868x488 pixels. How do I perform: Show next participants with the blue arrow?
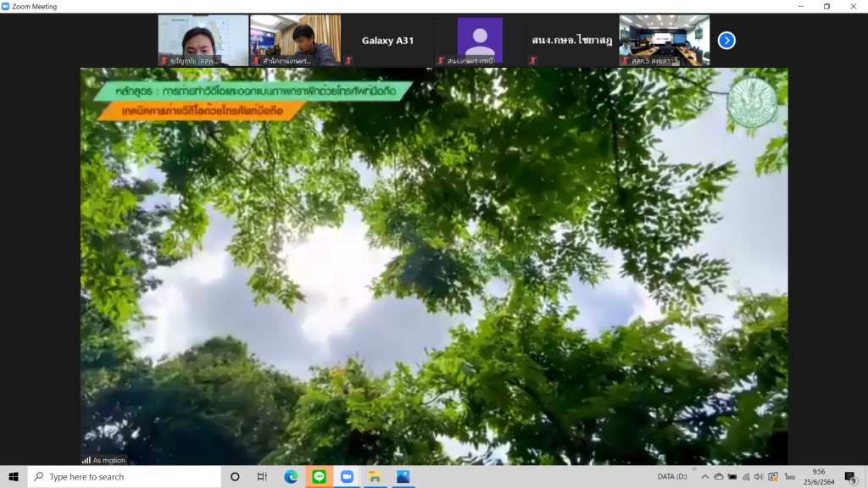click(726, 40)
